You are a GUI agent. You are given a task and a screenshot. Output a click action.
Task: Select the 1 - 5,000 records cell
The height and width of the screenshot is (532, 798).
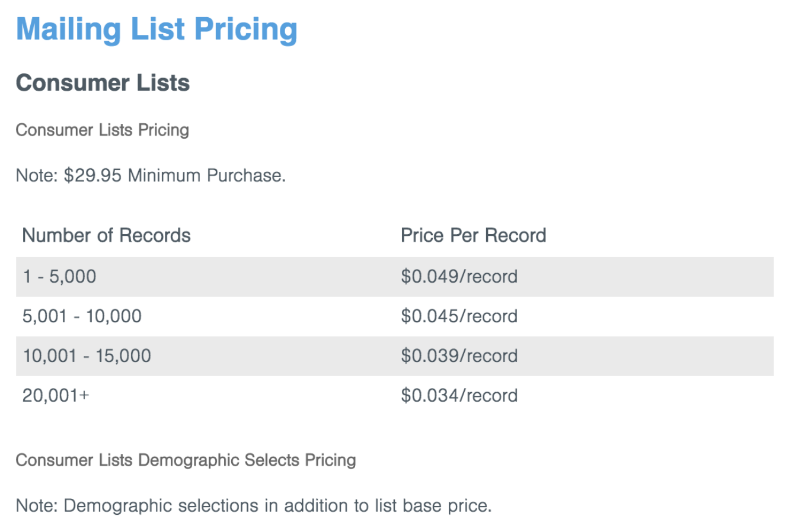[59, 276]
